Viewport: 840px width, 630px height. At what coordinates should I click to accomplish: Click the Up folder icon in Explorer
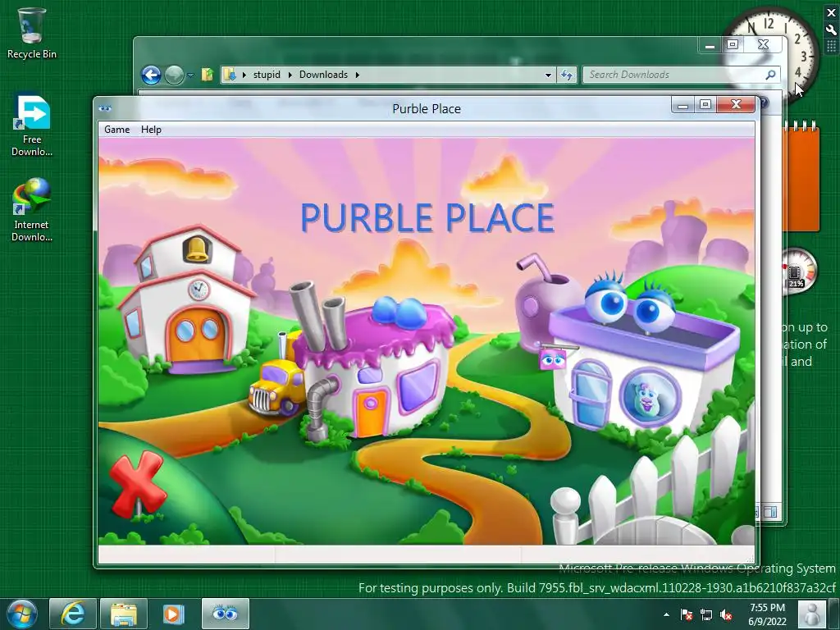pyautogui.click(x=208, y=75)
